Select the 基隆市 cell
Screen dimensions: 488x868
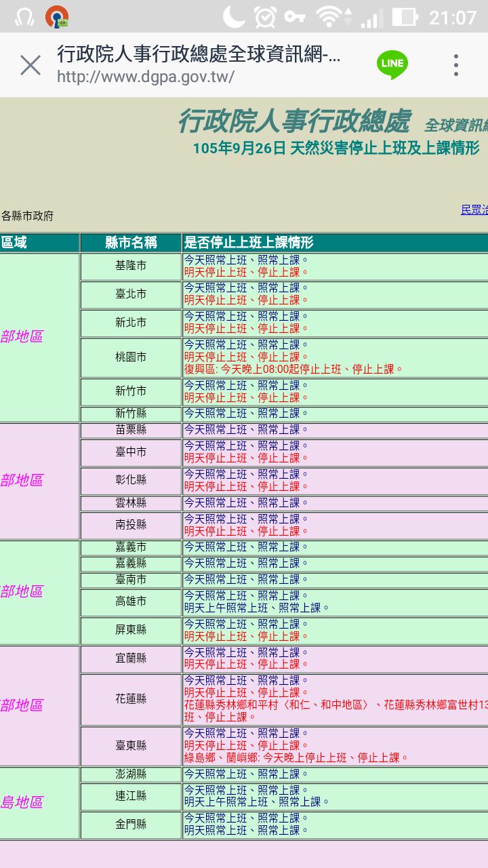(131, 267)
